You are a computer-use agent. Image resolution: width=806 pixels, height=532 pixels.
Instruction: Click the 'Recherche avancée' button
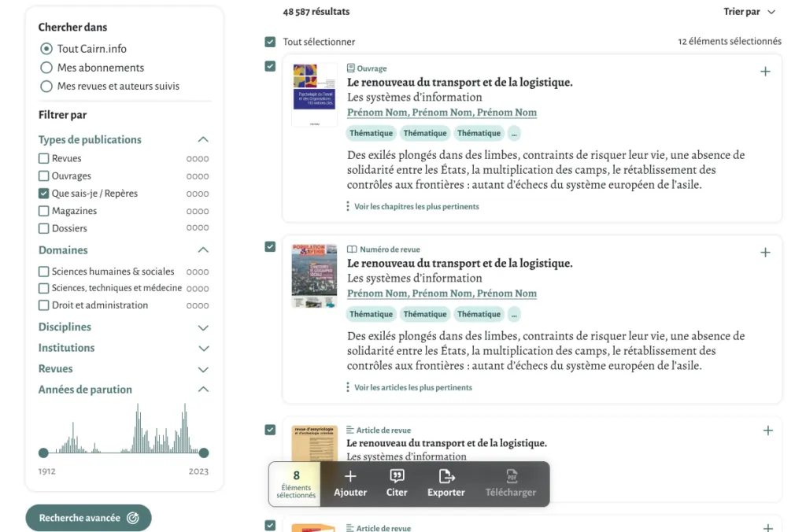[88, 518]
